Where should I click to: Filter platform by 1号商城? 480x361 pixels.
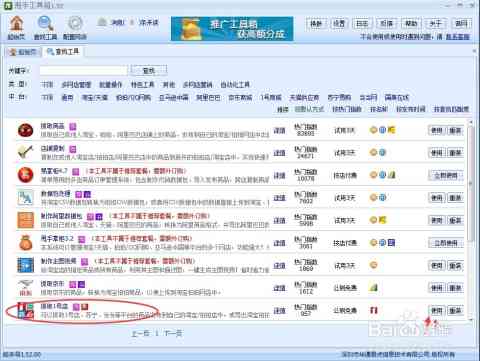pyautogui.click(x=271, y=97)
